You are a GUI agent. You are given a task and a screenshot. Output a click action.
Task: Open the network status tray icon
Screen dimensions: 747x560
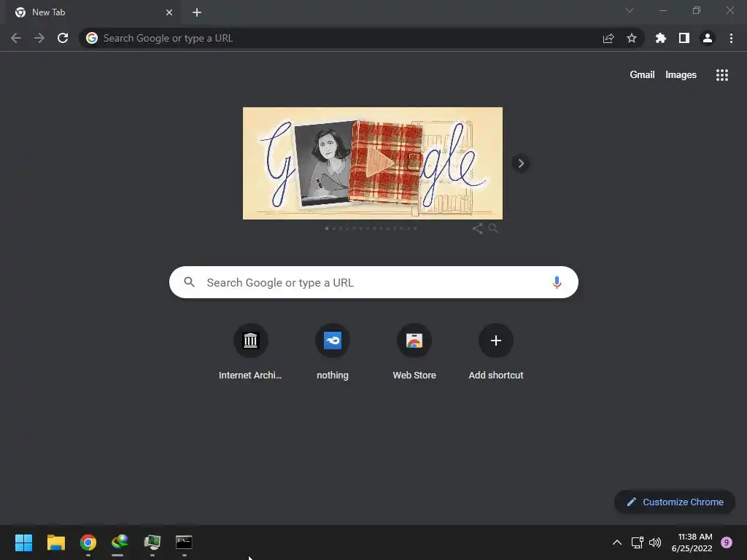637,542
